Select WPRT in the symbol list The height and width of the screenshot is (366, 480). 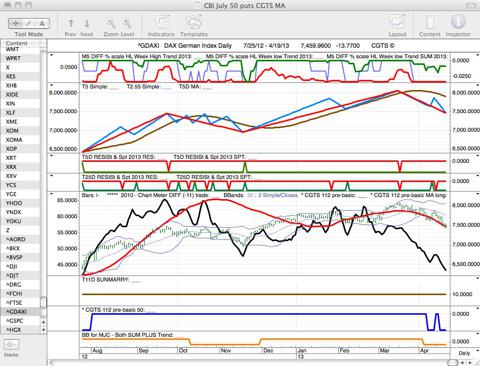21,58
